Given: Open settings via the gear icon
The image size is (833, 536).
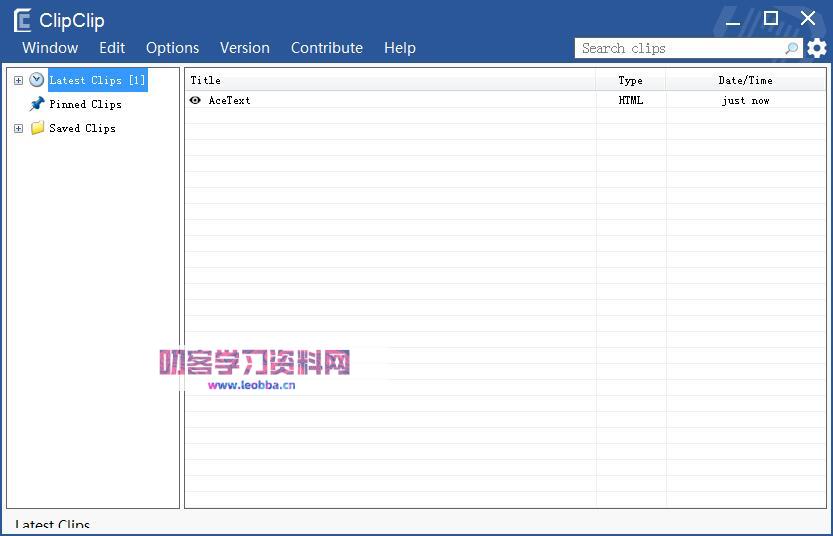Looking at the screenshot, I should point(817,48).
